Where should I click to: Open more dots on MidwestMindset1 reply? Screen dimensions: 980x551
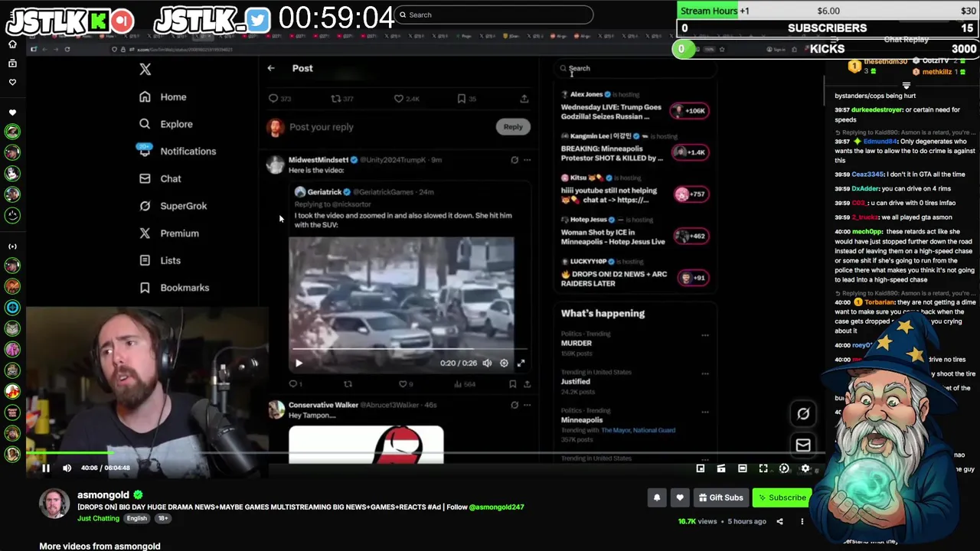coord(527,160)
